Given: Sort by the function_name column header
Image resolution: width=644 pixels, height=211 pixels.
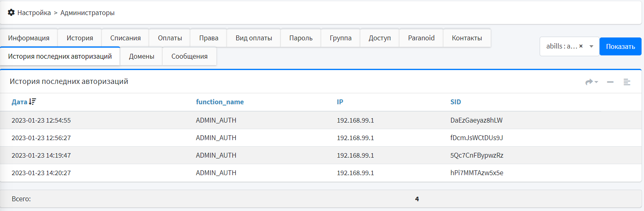Looking at the screenshot, I should (220, 102).
